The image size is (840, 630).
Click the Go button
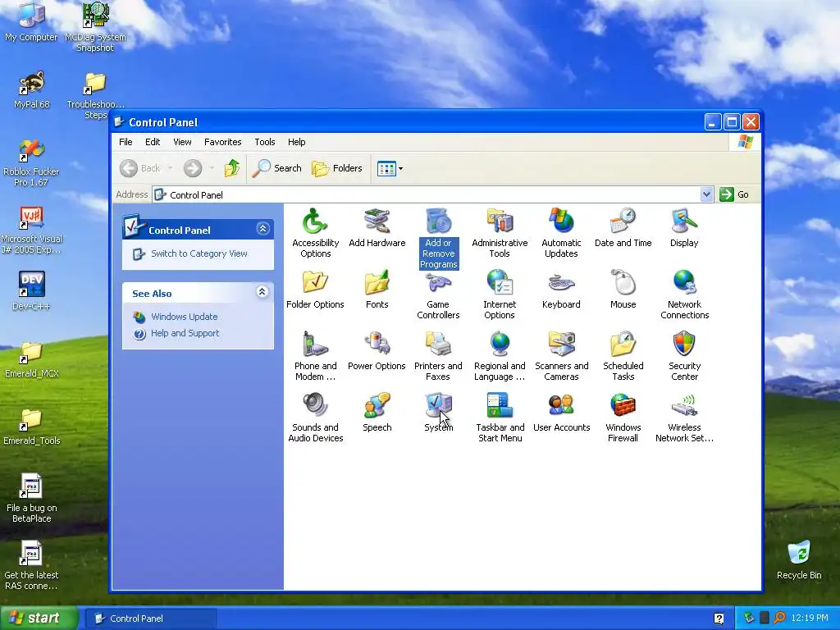(734, 194)
